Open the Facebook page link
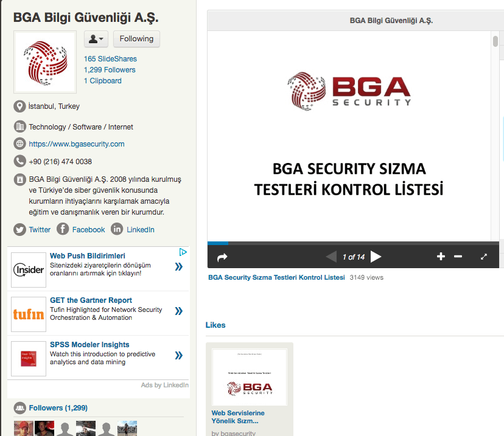 88,230
